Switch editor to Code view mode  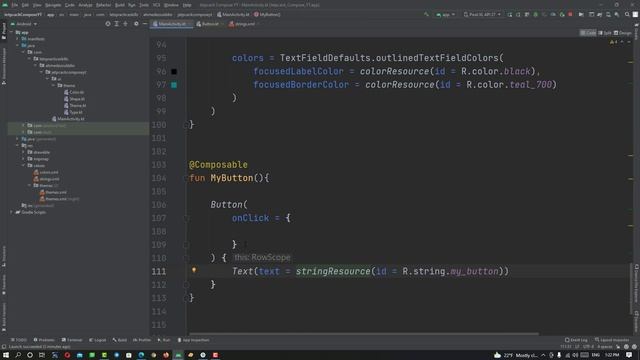tap(588, 33)
